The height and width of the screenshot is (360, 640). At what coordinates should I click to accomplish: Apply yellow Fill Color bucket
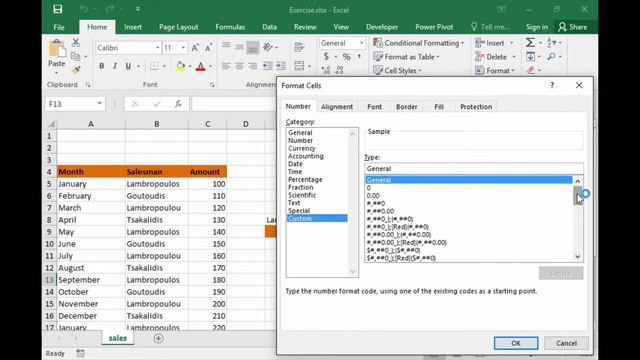[180, 66]
